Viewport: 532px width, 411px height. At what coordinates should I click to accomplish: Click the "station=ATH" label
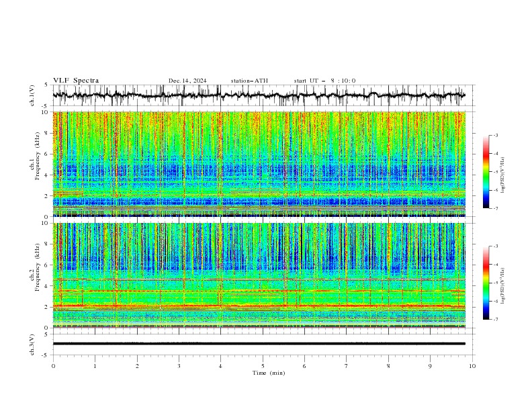(x=249, y=81)
